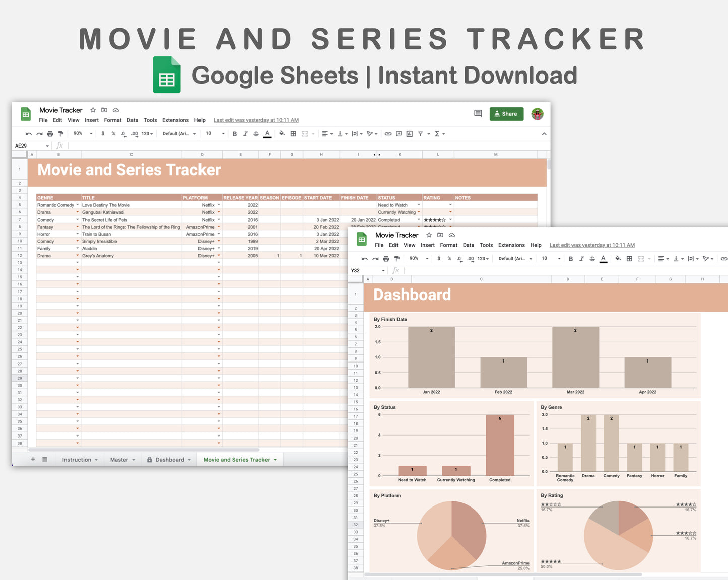This screenshot has height=580, width=728.
Task: Open genre dropdown for Romantic Comedy cell
Action: pyautogui.click(x=78, y=205)
